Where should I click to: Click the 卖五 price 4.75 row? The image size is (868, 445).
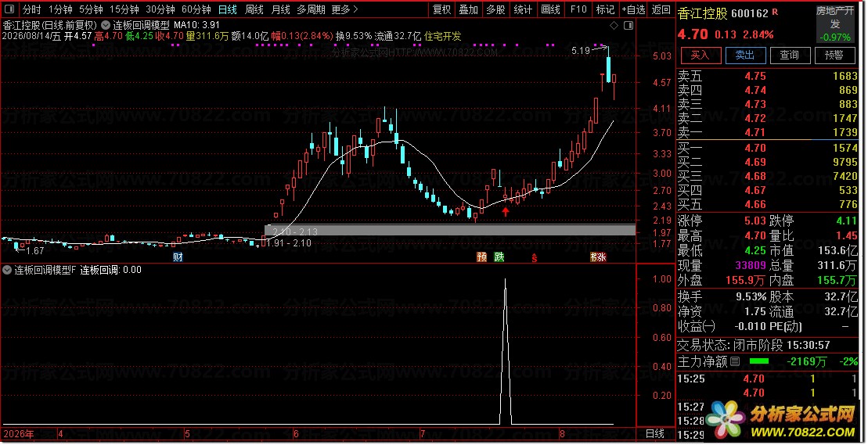point(767,77)
